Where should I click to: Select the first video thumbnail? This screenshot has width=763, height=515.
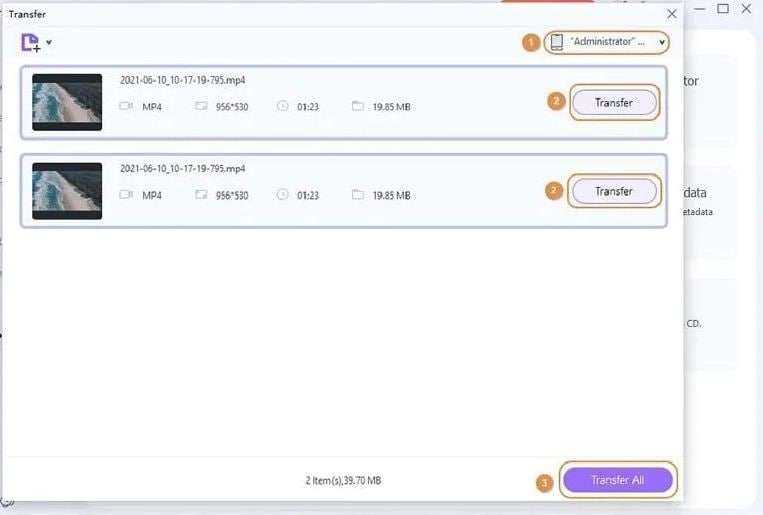pos(67,102)
